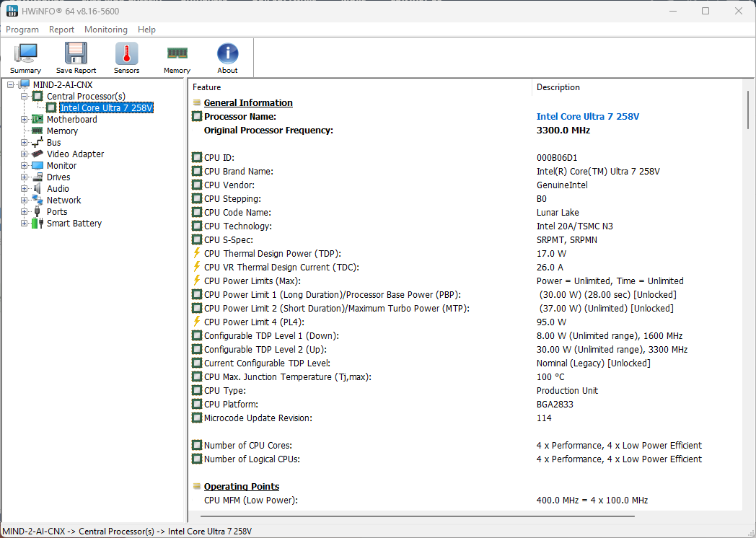Click the Central Processor(s) chip icon

pyautogui.click(x=38, y=96)
